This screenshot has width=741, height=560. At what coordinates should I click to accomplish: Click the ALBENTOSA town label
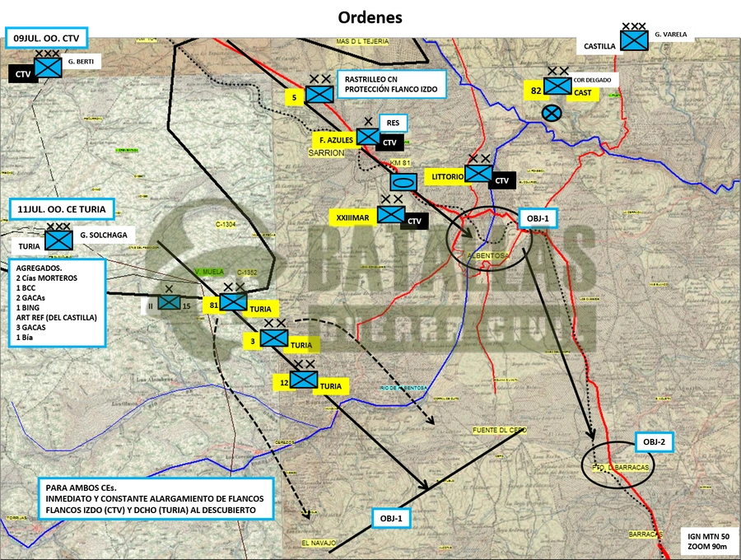coord(488,255)
